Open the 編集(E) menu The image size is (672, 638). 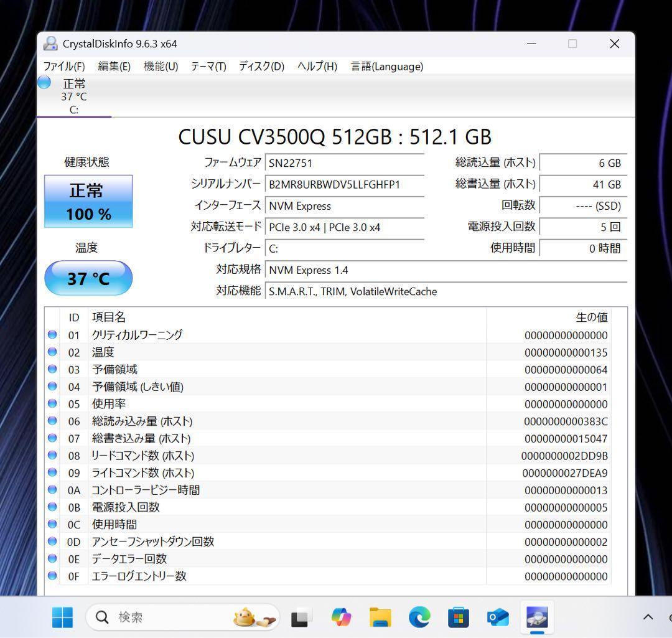pos(114,67)
